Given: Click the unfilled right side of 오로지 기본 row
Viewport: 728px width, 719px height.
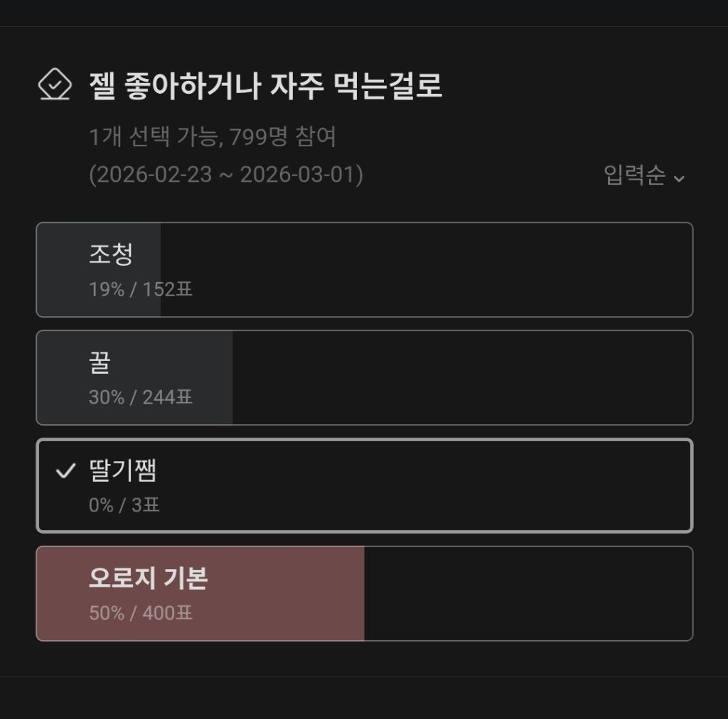Looking at the screenshot, I should pyautogui.click(x=526, y=594).
